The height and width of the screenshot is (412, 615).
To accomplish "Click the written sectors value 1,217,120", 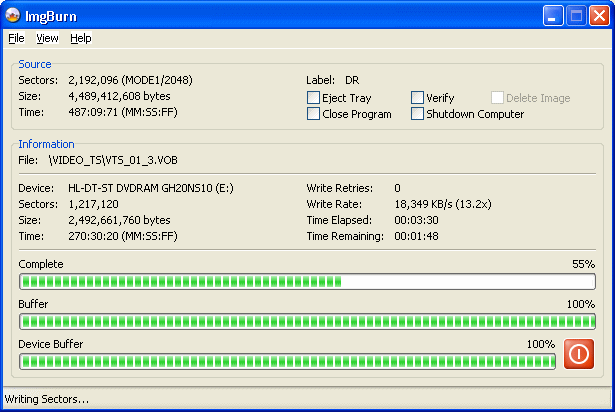I will pos(93,204).
